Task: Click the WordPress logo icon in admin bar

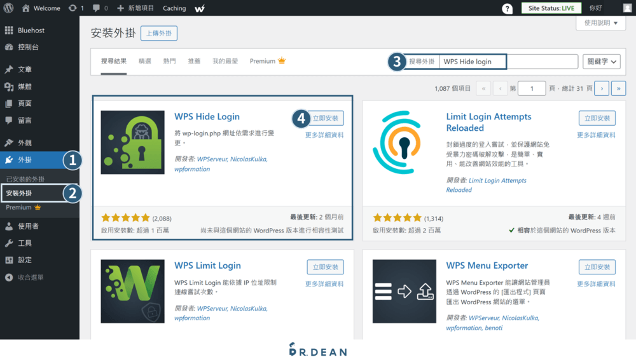Action: click(x=8, y=8)
